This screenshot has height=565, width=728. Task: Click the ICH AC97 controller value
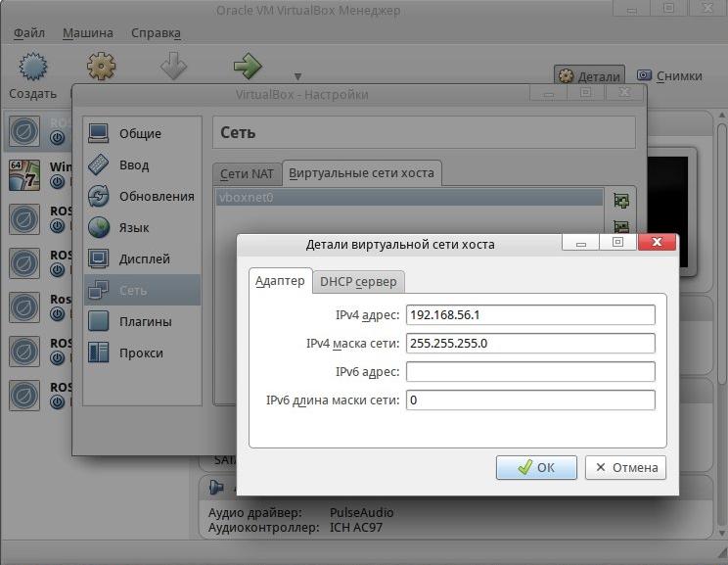[356, 528]
